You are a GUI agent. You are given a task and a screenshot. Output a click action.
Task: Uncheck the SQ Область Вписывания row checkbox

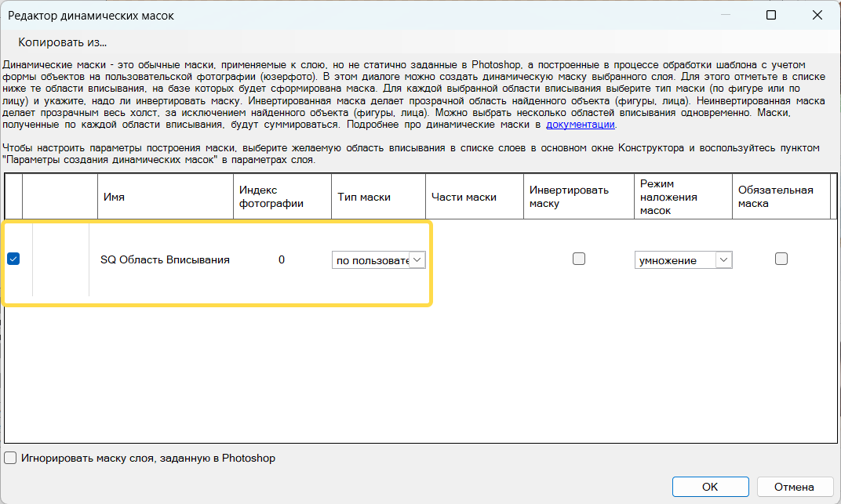click(13, 259)
